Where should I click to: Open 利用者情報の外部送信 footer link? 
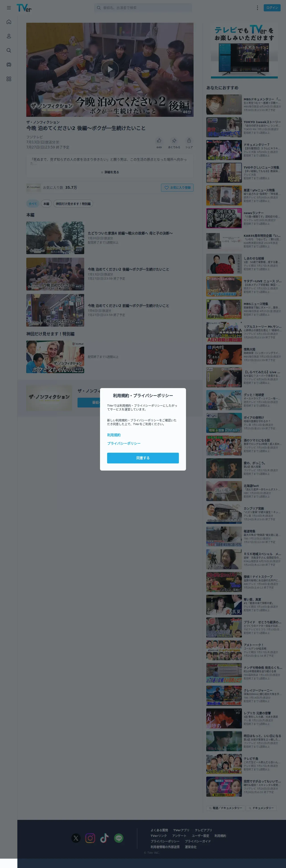165,847
